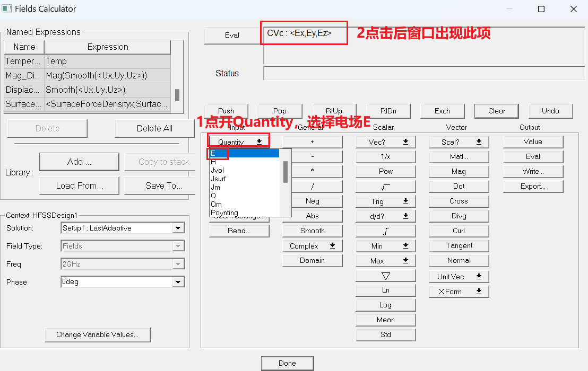This screenshot has width=588, height=371.
Task: Click the Delete All button
Action: (x=154, y=128)
